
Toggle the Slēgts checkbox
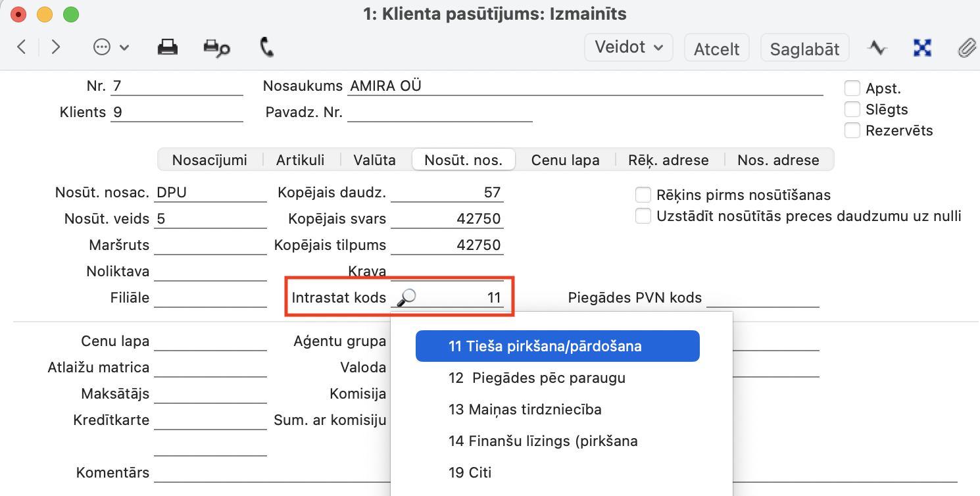[852, 109]
